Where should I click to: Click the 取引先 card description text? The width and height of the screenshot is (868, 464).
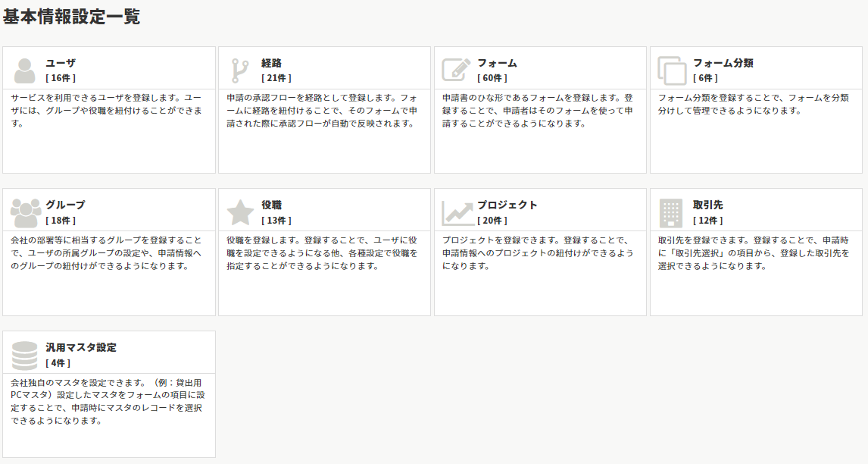754,252
